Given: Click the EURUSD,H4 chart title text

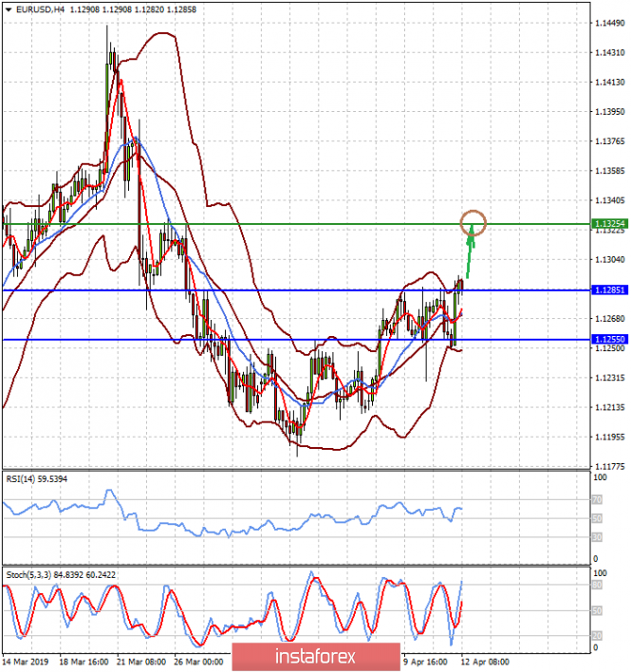Looking at the screenshot, I should click(x=38, y=9).
